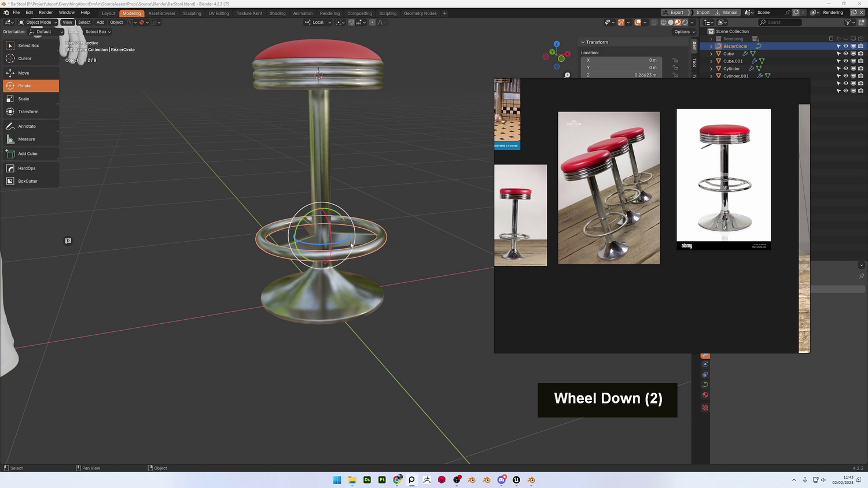The width and height of the screenshot is (868, 488).
Task: Click the outliner filter funnel icon
Action: 848,23
